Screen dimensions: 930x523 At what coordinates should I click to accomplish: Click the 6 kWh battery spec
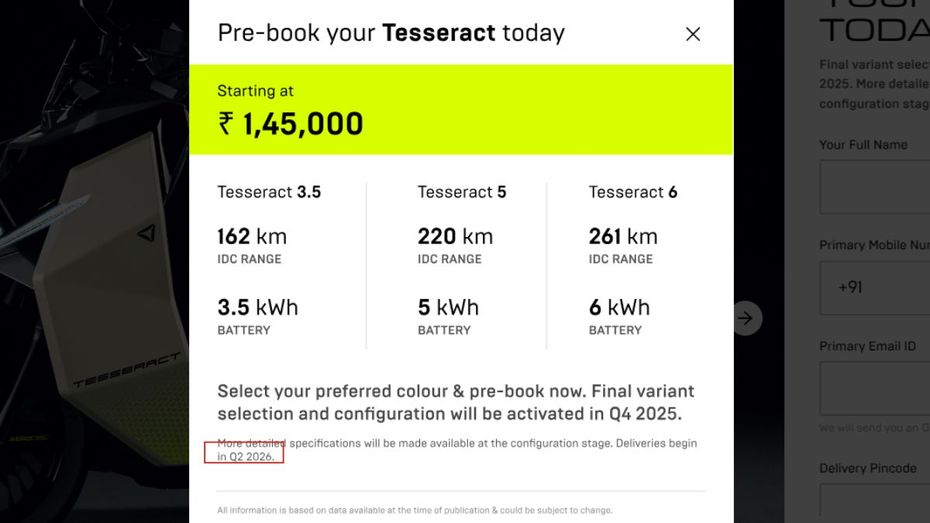[619, 308]
